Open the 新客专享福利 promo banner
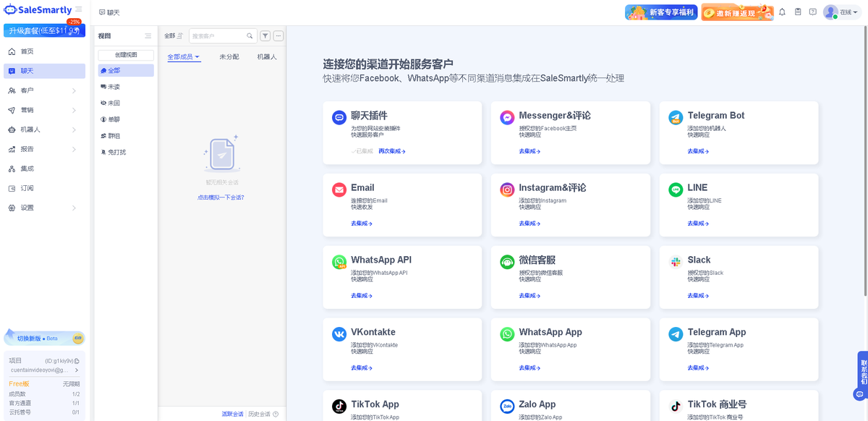868x421 pixels. pyautogui.click(x=661, y=12)
